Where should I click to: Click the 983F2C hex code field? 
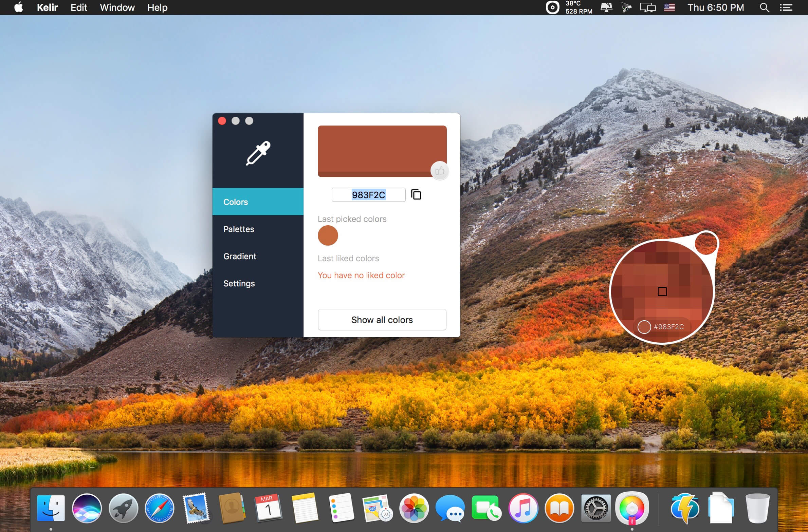click(368, 195)
